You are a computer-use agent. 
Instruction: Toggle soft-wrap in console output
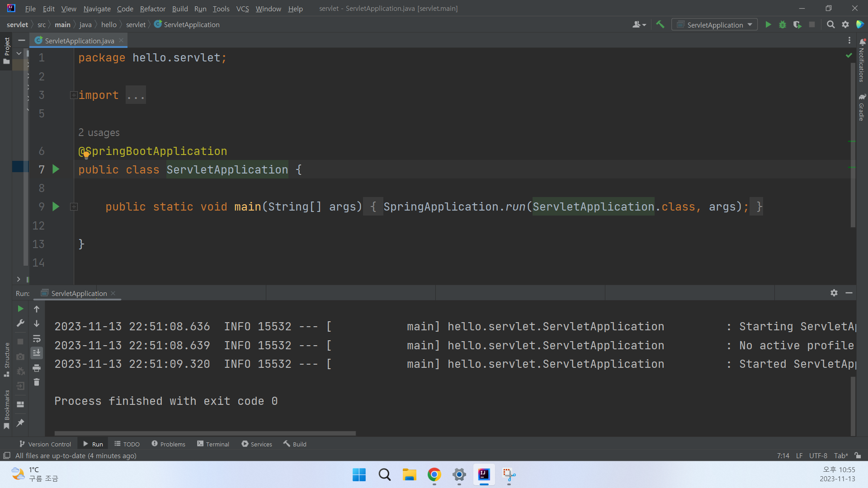[x=37, y=338]
